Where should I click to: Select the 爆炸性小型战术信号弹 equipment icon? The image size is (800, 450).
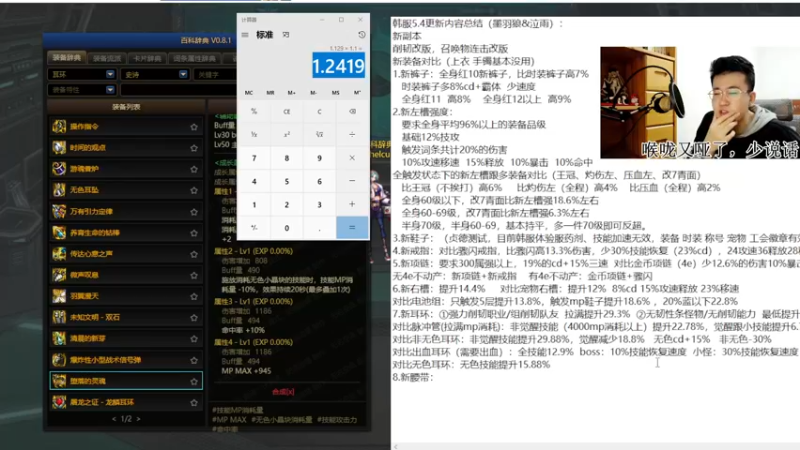59,360
